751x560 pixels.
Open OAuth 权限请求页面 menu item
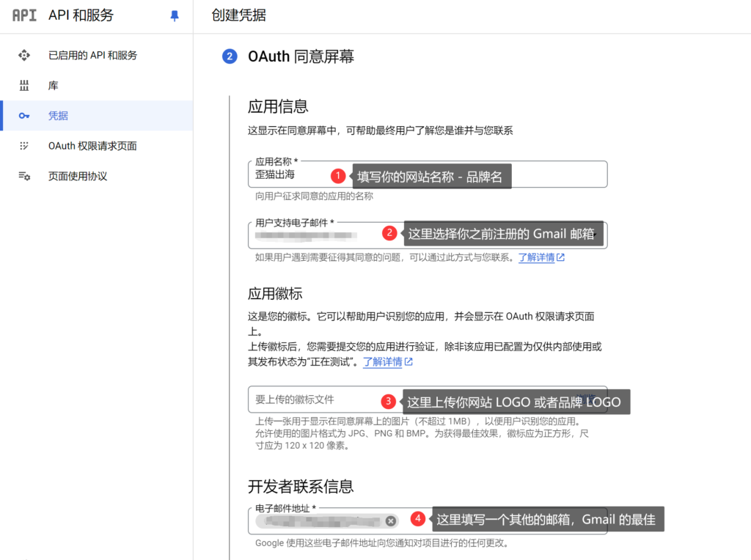[x=97, y=146]
